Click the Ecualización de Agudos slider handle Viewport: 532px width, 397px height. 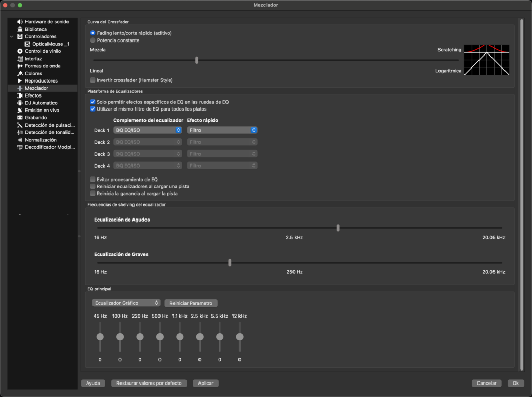tap(338, 228)
